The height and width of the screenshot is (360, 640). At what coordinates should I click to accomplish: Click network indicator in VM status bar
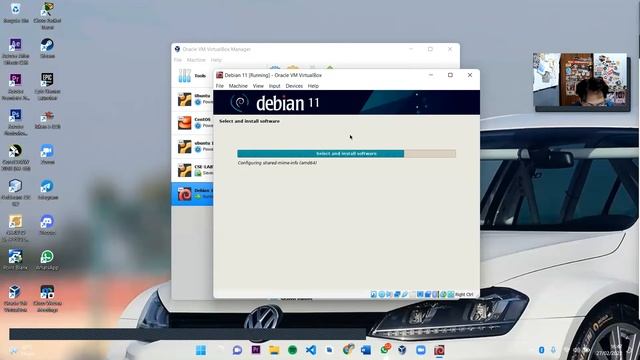(397, 294)
